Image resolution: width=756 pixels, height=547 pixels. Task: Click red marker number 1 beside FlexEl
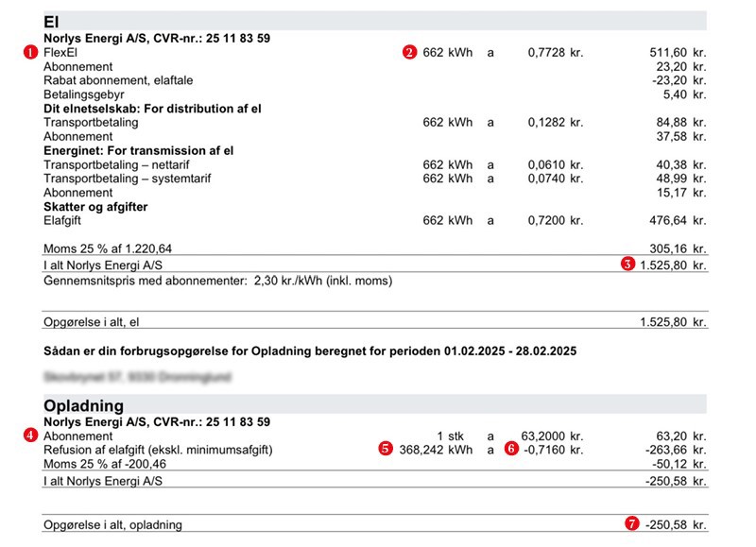(30, 53)
